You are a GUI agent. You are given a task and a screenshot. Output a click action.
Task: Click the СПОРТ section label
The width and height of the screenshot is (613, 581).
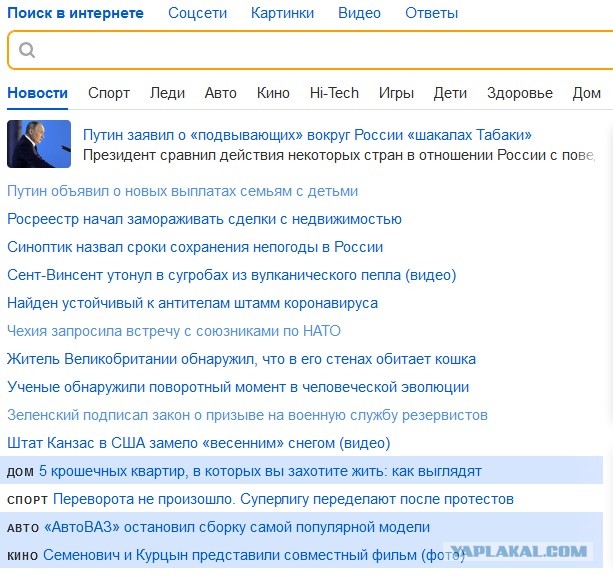tap(27, 500)
